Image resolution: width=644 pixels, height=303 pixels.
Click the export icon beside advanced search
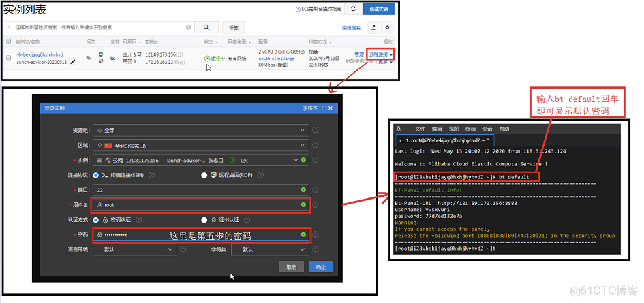tap(373, 27)
